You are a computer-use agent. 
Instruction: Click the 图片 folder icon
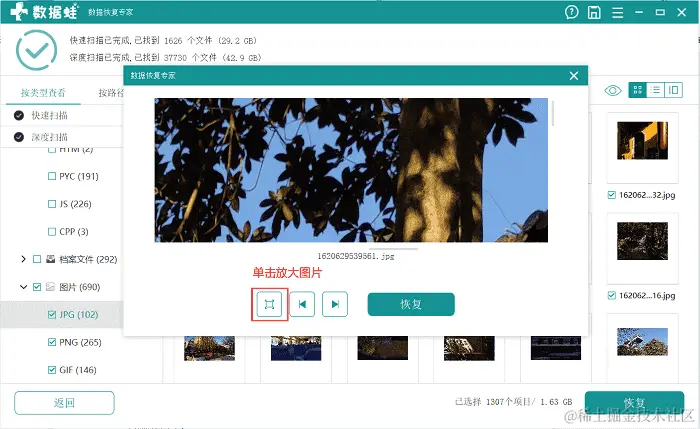(50, 287)
